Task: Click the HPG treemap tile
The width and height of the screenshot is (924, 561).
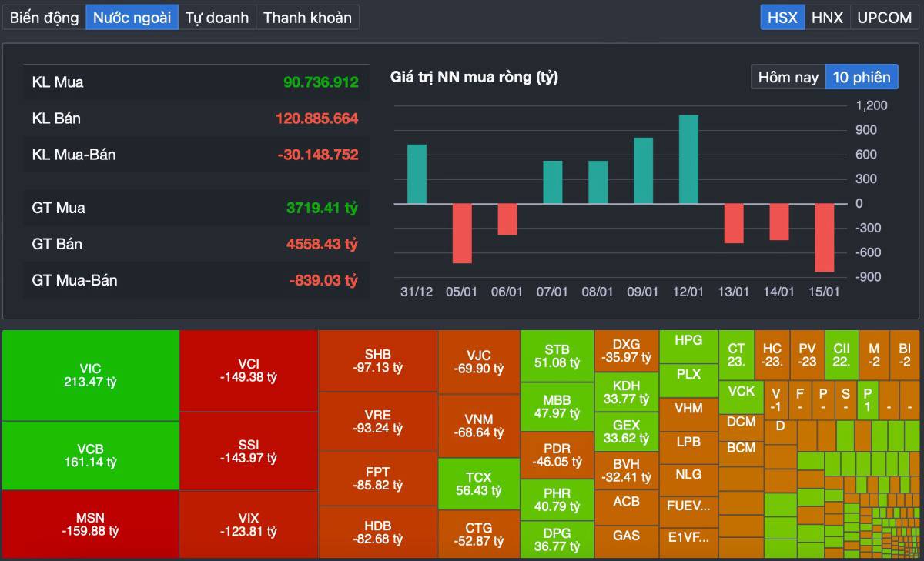Action: pyautogui.click(x=688, y=340)
